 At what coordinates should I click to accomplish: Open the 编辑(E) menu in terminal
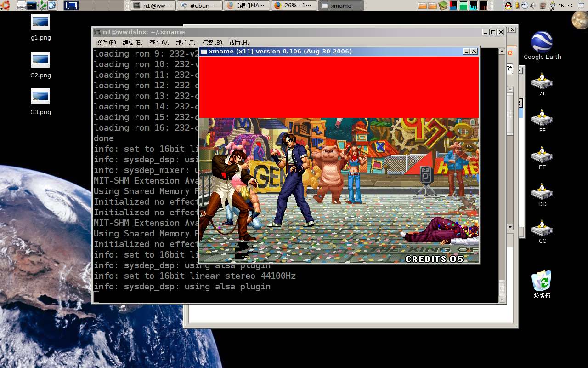point(132,42)
